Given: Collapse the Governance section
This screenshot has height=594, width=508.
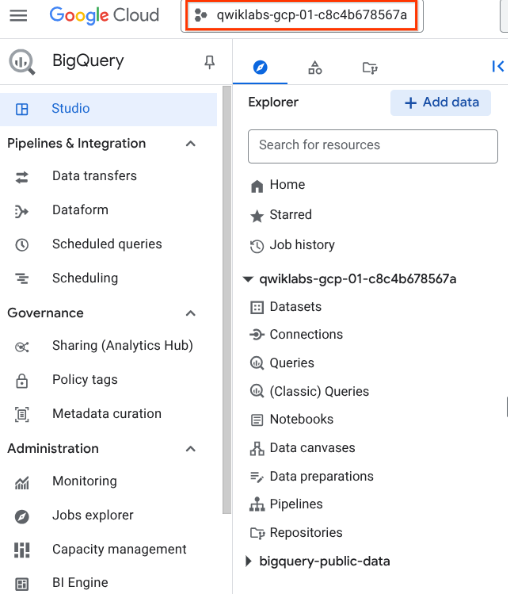Looking at the screenshot, I should pos(191,313).
